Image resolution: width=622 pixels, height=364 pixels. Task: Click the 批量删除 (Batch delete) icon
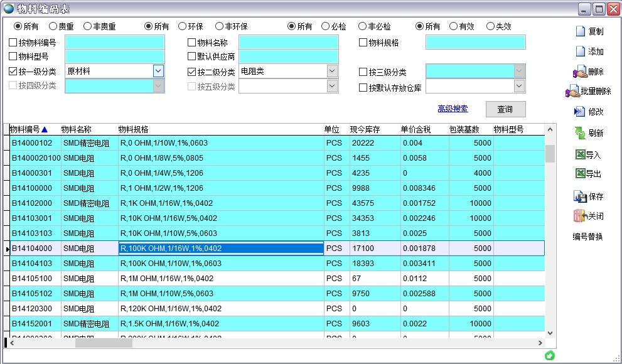[573, 92]
